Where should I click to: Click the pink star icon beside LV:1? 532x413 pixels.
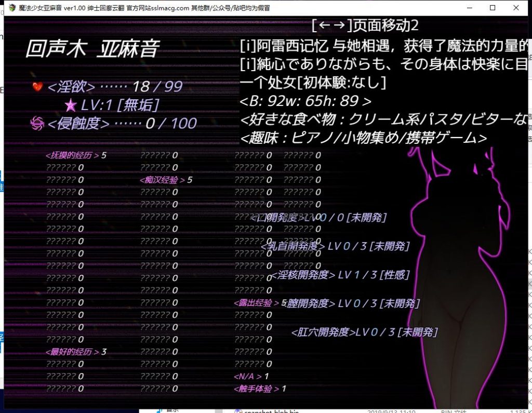point(70,105)
